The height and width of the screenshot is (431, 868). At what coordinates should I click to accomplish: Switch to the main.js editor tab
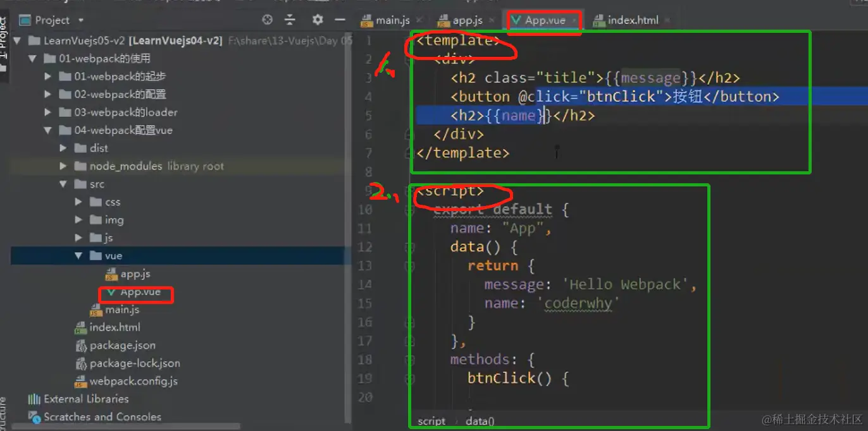pyautogui.click(x=392, y=21)
